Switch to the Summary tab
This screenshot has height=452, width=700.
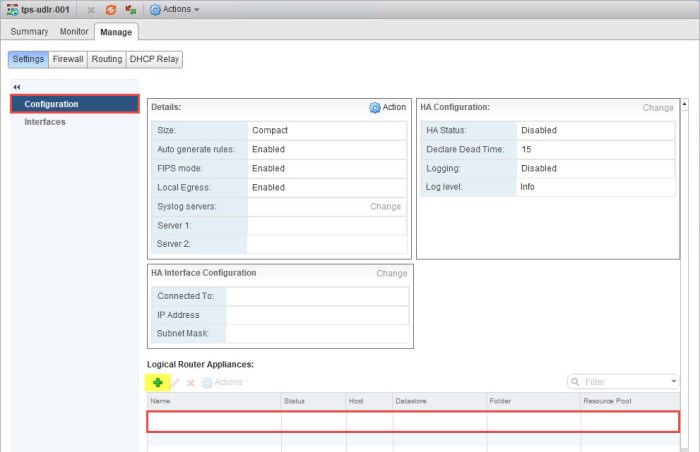pos(29,32)
